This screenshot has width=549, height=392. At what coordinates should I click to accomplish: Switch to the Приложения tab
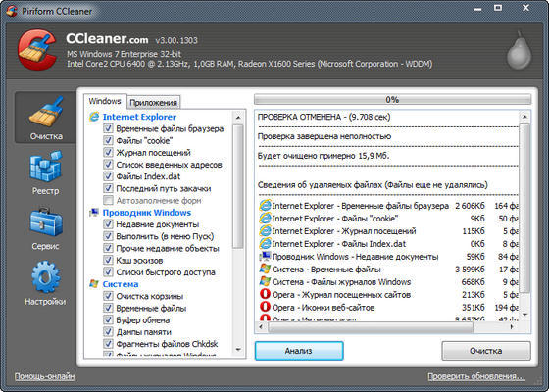153,103
